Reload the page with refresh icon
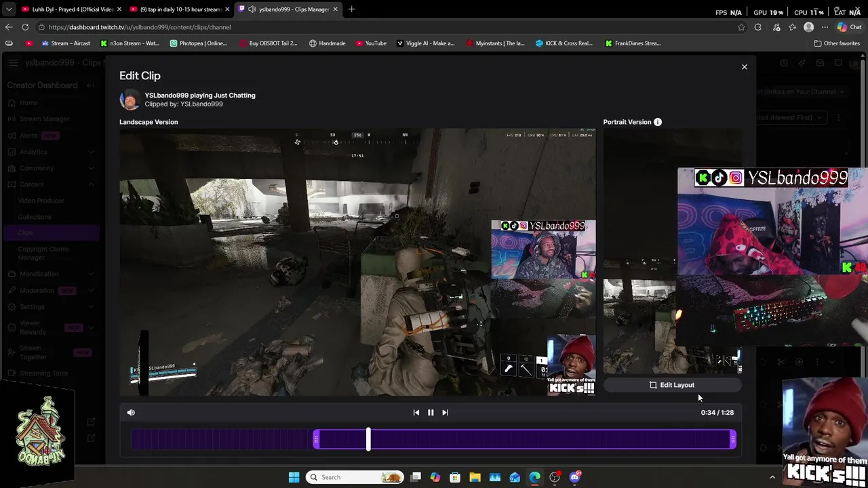Viewport: 868px width, 488px height. tap(25, 27)
